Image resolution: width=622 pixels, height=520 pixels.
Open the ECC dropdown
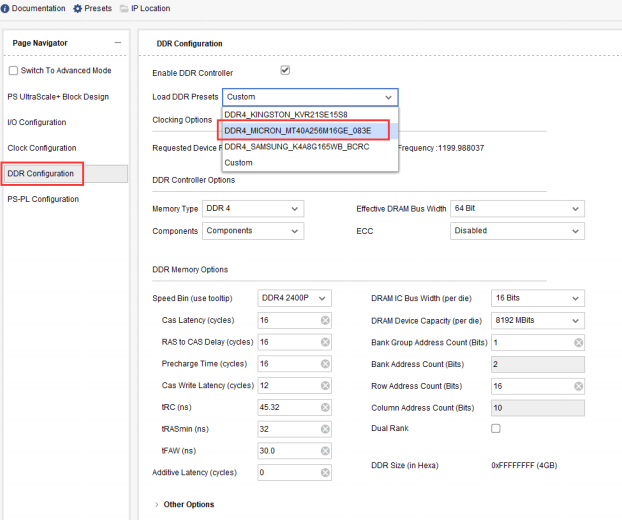click(517, 231)
